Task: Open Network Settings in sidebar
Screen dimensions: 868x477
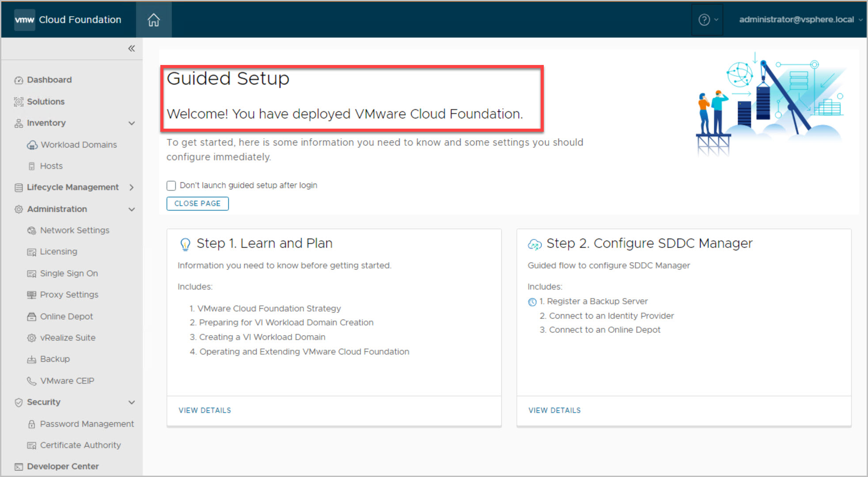Action: click(74, 230)
